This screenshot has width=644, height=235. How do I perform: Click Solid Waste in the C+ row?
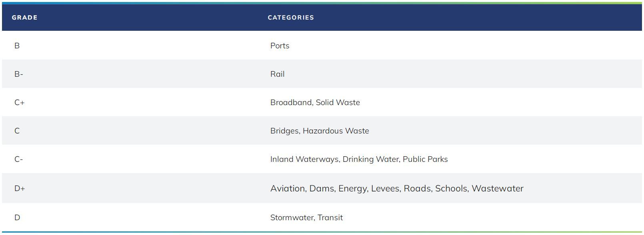(x=338, y=102)
